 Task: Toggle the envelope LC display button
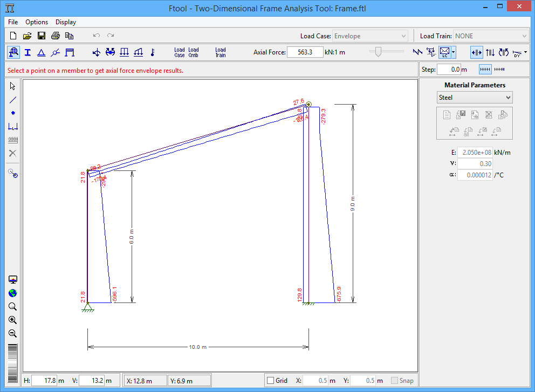click(445, 52)
